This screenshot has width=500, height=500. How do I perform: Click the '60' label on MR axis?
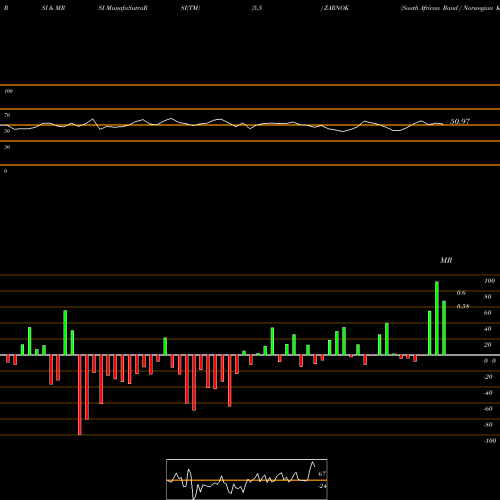(x=488, y=313)
